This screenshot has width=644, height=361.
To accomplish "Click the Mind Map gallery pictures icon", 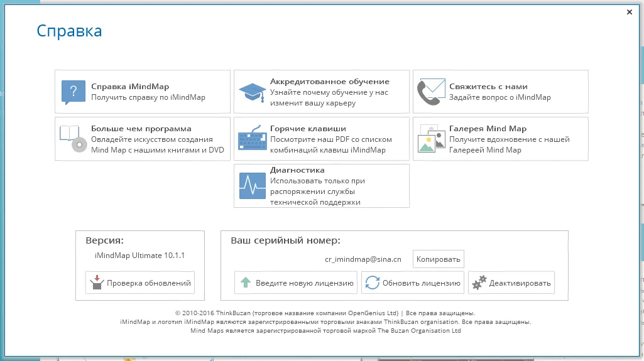I will [x=431, y=139].
